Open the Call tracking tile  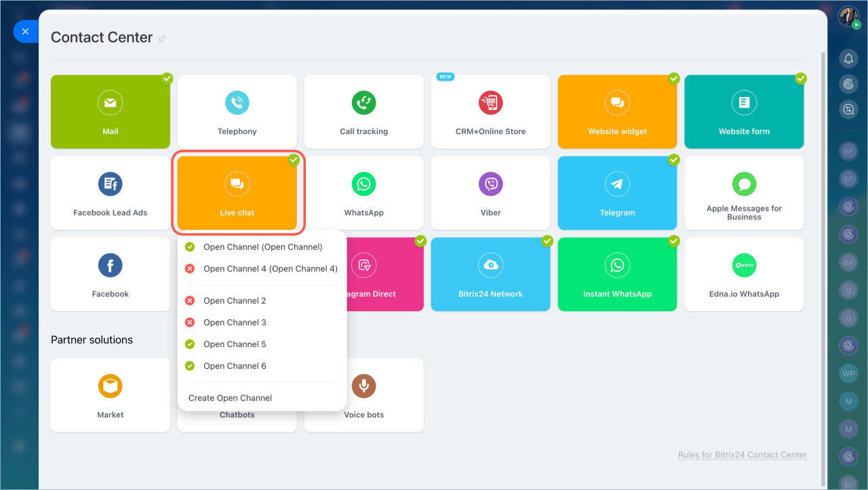tap(363, 112)
